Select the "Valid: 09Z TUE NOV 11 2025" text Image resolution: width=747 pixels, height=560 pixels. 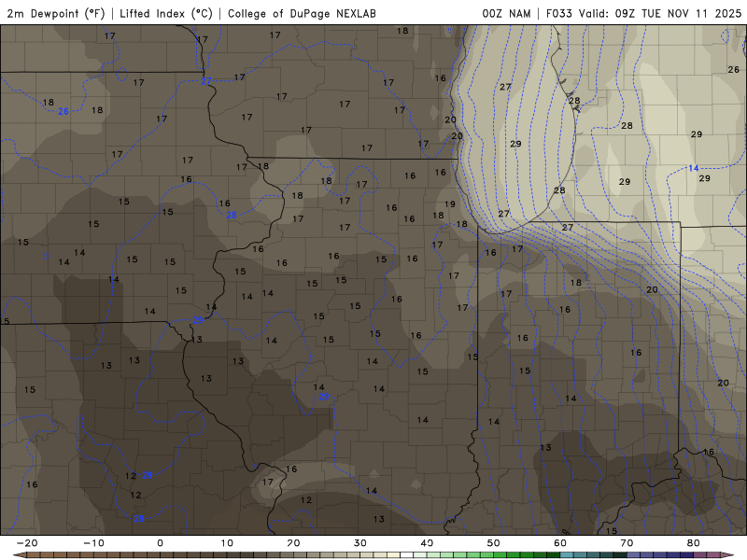660,13
